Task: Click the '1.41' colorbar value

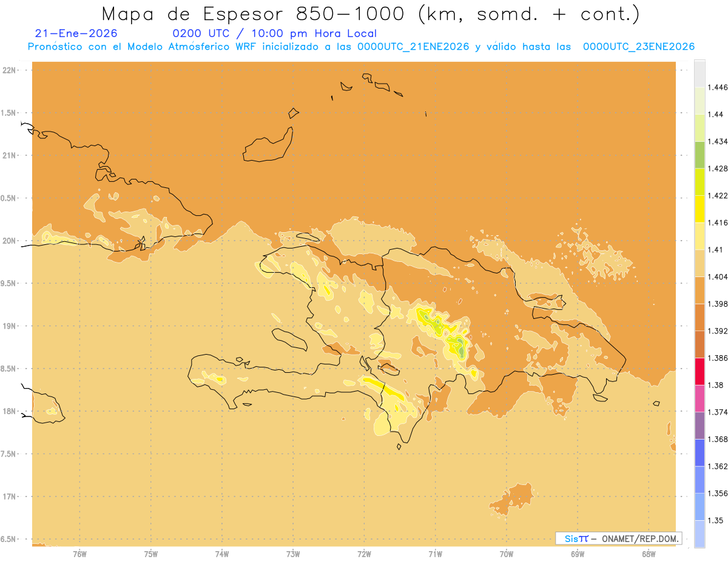Action: (x=716, y=250)
